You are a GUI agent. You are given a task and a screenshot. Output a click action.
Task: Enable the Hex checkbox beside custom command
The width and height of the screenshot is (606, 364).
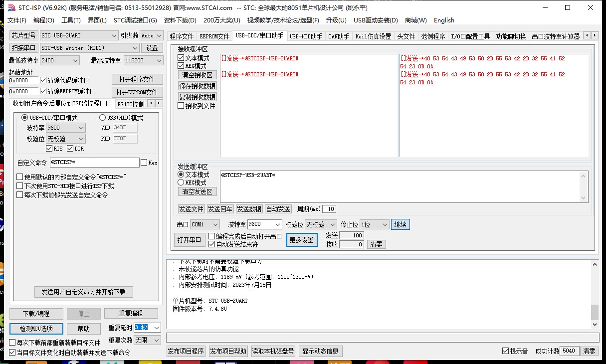(144, 163)
